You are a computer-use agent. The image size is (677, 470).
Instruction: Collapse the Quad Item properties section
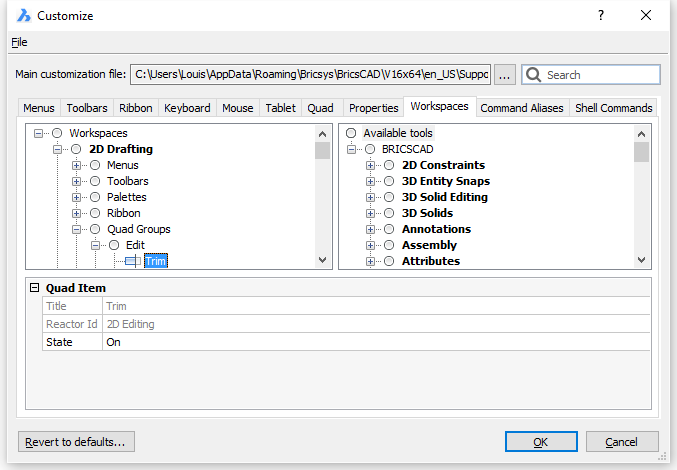[35, 288]
